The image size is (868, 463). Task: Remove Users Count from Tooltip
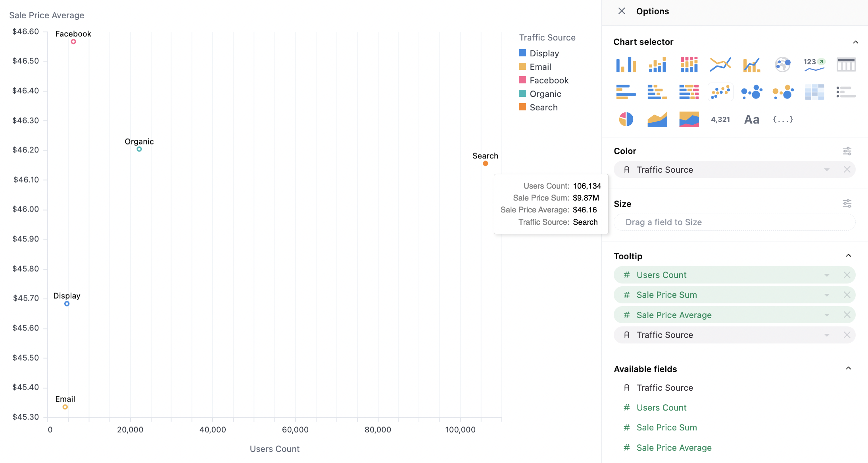(x=847, y=275)
